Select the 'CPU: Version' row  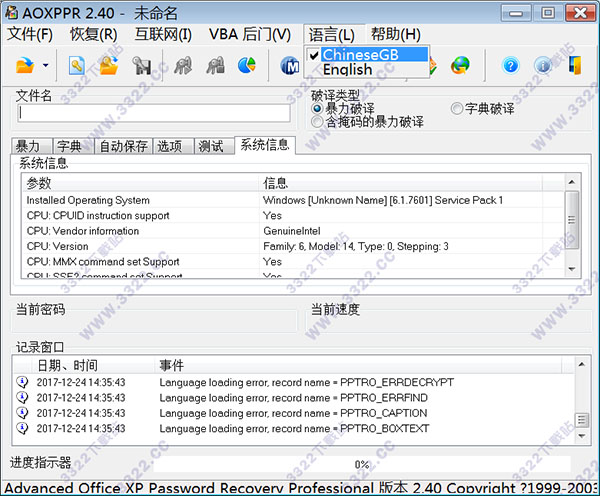(x=293, y=246)
